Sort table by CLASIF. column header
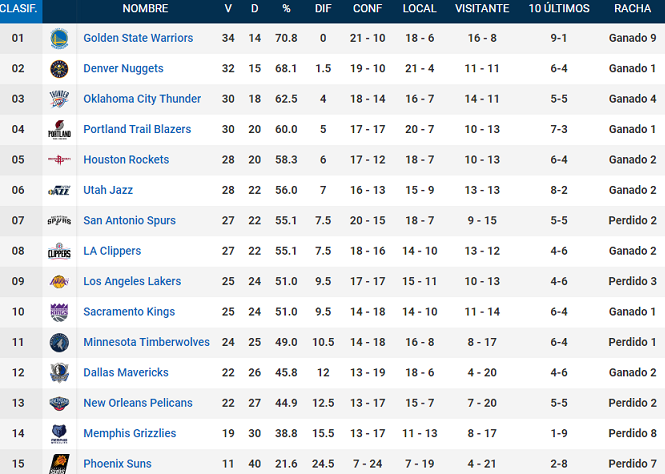This screenshot has height=474, width=665. tap(19, 8)
